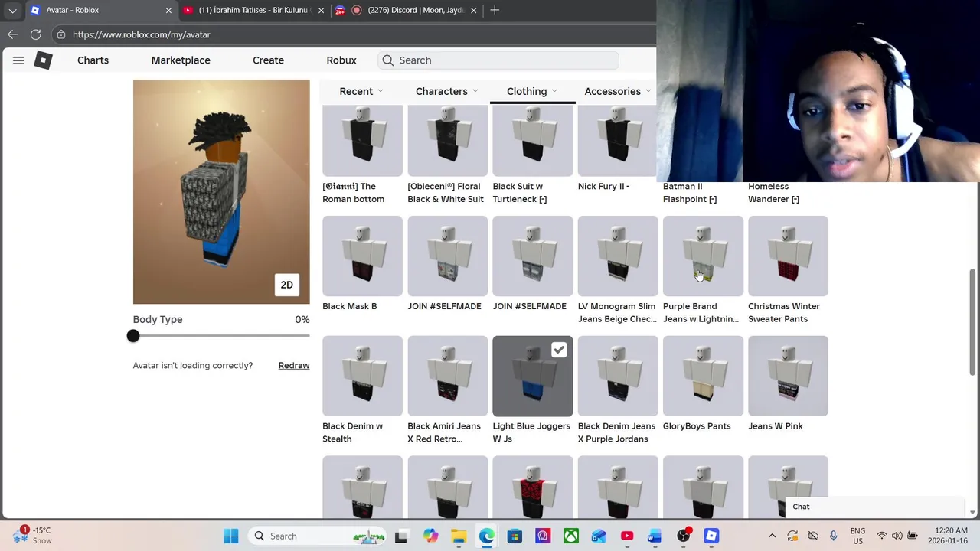Select Black Denim Jeans X Purple Jordans thumbnail
Viewport: 980px width, 551px height.
618,376
